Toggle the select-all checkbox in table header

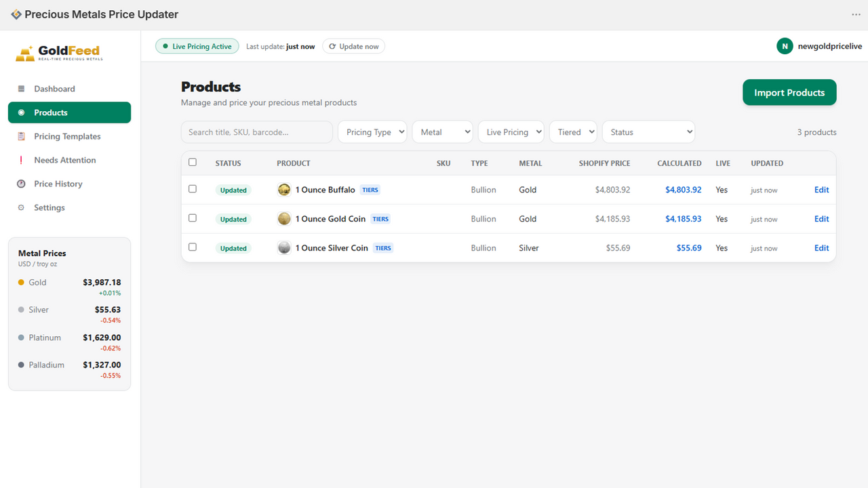pyautogui.click(x=193, y=163)
